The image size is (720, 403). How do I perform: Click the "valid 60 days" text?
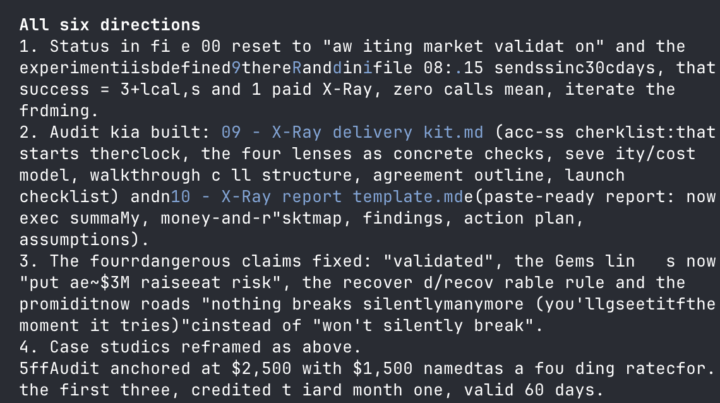coord(529,390)
